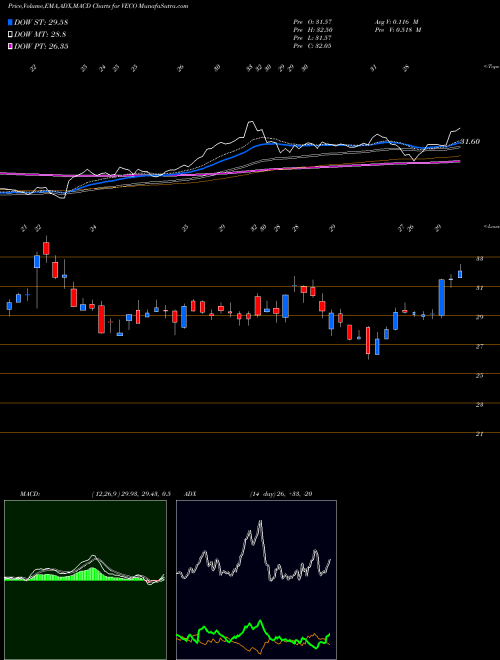This screenshot has height=660, width=500.
Task: Click the blue DOW ST legend swatch
Action: (x=11, y=23)
